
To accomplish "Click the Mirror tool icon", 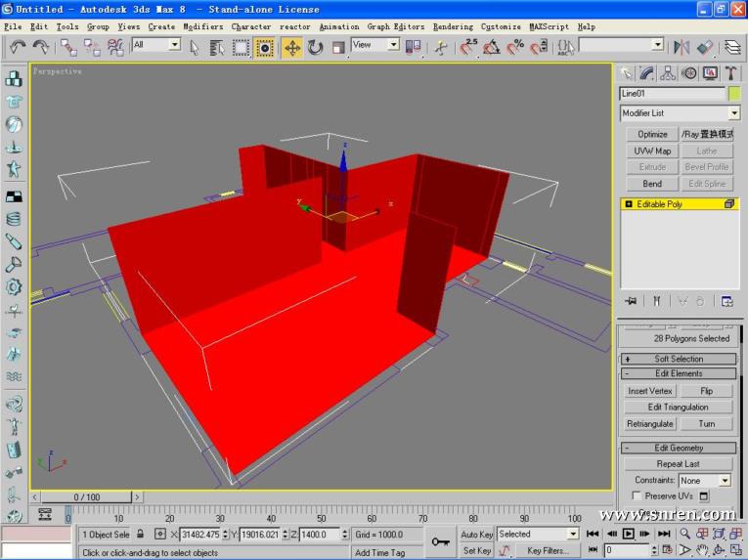I will [x=682, y=47].
